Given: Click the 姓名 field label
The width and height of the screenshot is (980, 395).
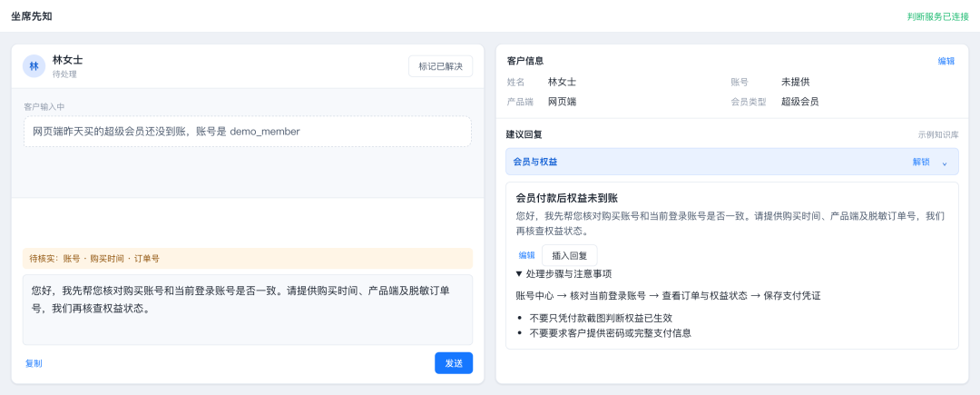Looking at the screenshot, I should (x=515, y=82).
